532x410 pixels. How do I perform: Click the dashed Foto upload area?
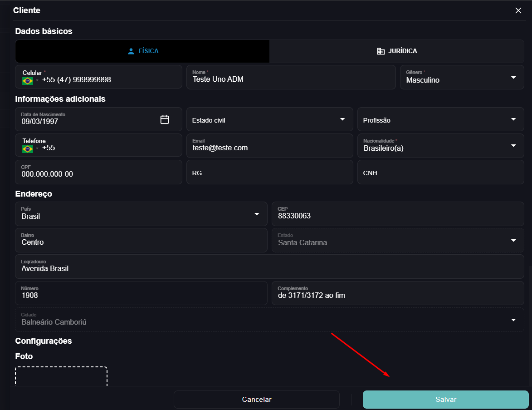[x=61, y=376]
